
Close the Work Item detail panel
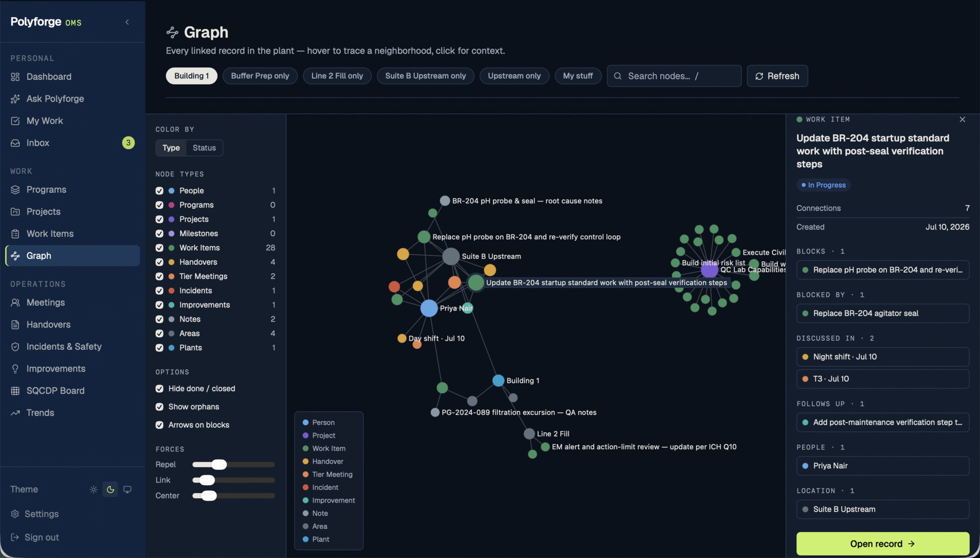click(962, 120)
